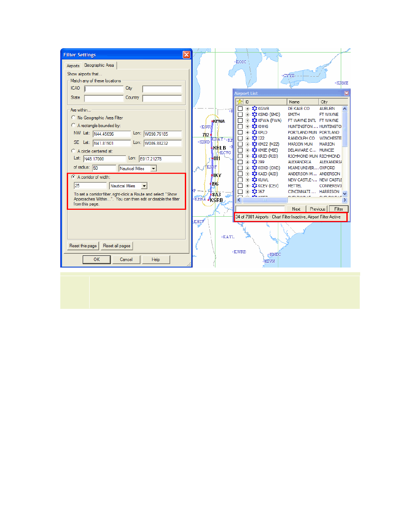Screen dimensions: 411x532
Task: Expand the I22 tree row
Action: coord(248,138)
